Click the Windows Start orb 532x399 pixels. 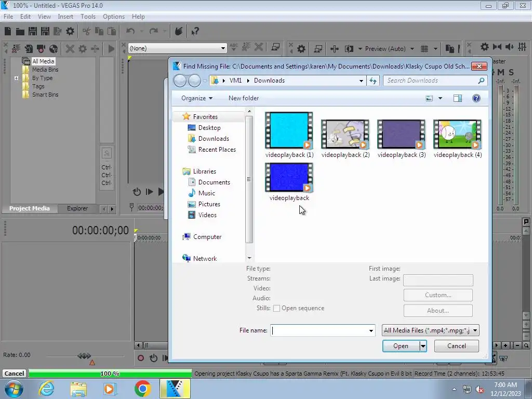(x=14, y=389)
